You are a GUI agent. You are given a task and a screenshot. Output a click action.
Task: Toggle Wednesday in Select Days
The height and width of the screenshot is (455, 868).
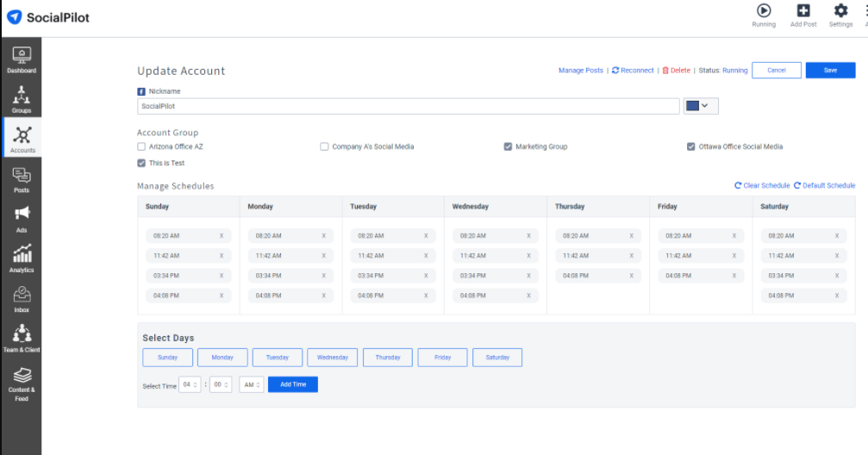[x=333, y=358]
